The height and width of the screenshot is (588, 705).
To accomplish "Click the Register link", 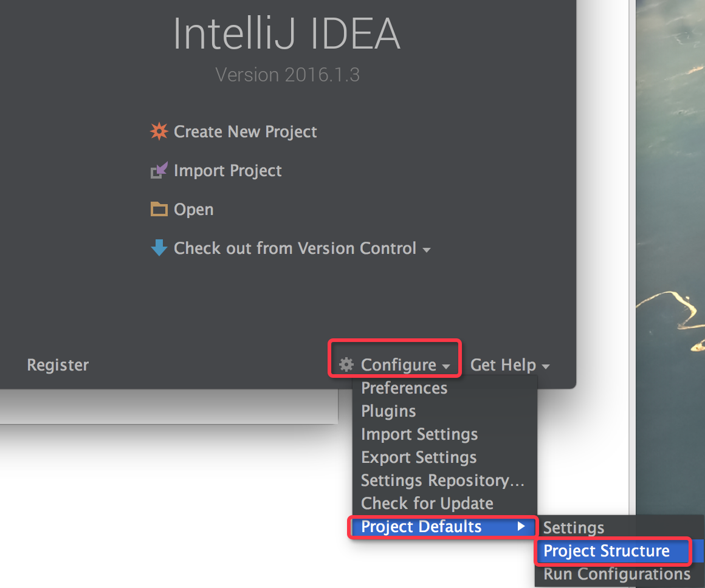I will click(58, 364).
